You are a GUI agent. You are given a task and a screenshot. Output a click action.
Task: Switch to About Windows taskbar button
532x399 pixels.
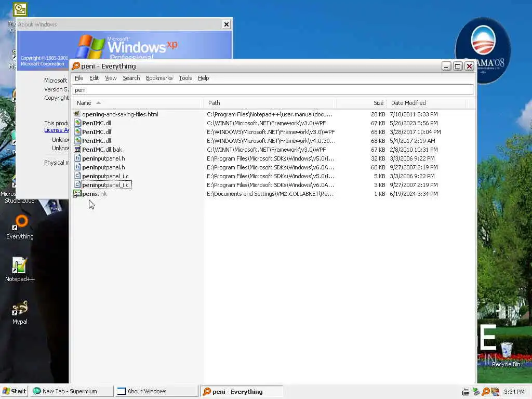[156, 391]
